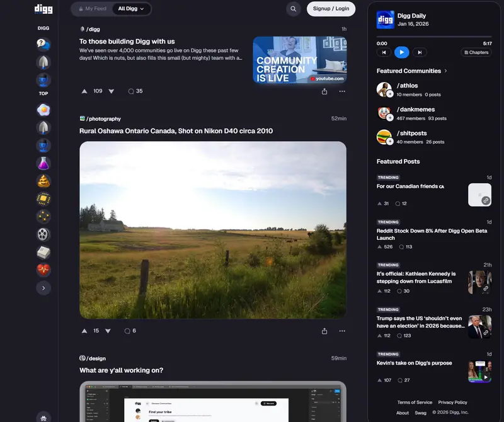Join the /shitposts community via plus badge
The width and height of the screenshot is (504, 422).
coord(390,142)
